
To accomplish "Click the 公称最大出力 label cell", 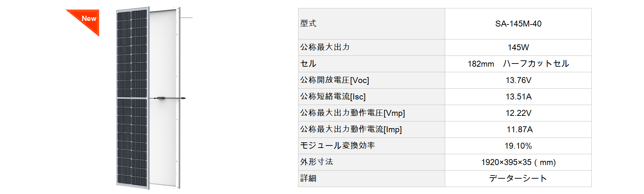I will (x=371, y=47).
